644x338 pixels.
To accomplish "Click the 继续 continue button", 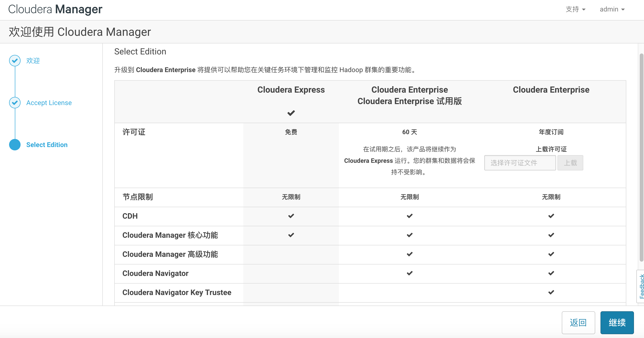I will (617, 322).
